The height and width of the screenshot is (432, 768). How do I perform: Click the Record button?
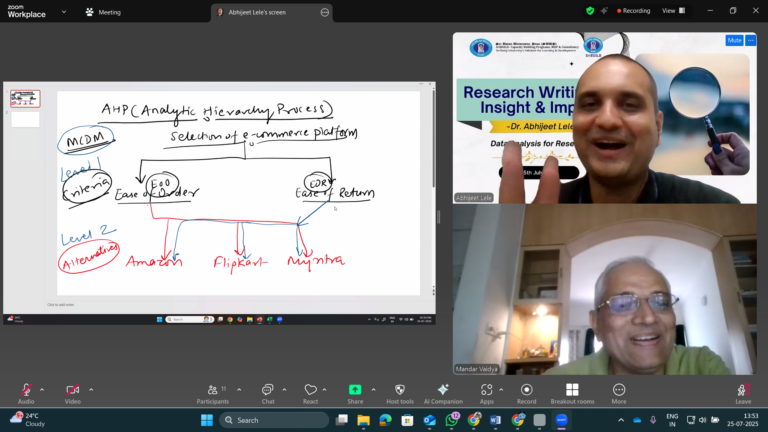pos(527,394)
